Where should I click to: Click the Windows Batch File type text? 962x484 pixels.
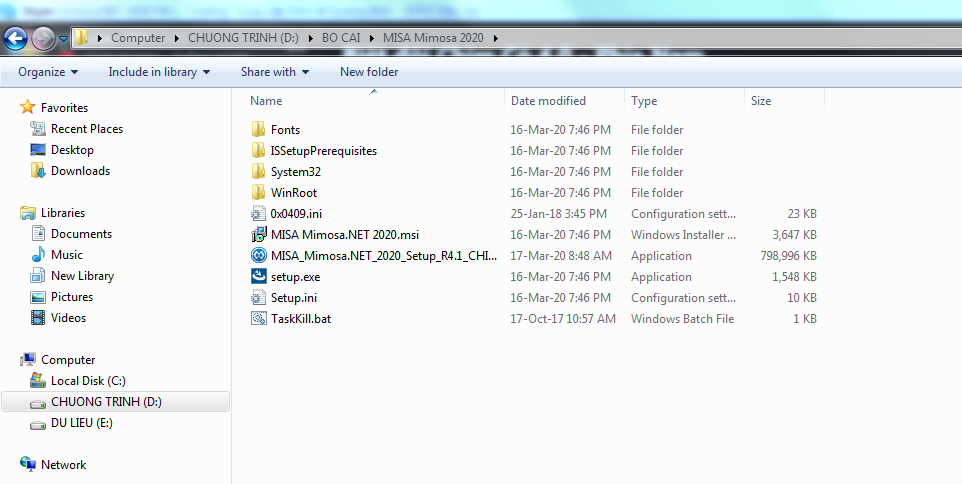tap(682, 318)
